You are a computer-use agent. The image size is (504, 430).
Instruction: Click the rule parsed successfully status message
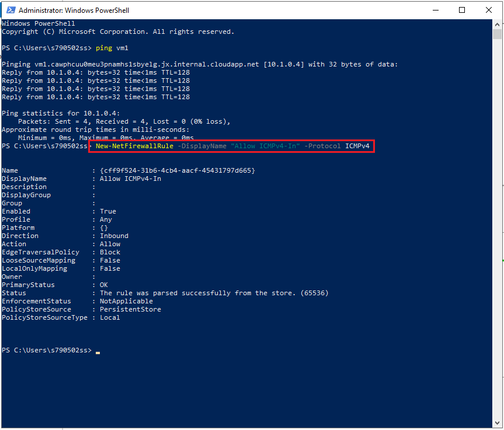coord(214,293)
